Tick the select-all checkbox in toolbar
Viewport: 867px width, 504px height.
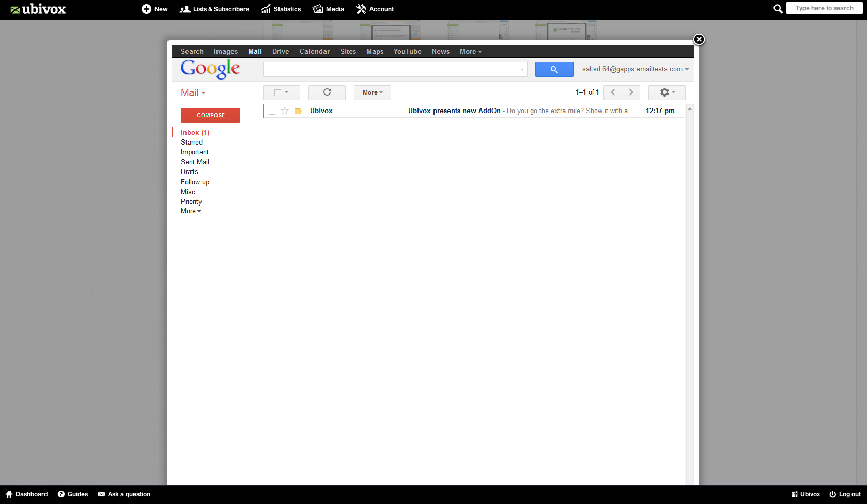277,92
